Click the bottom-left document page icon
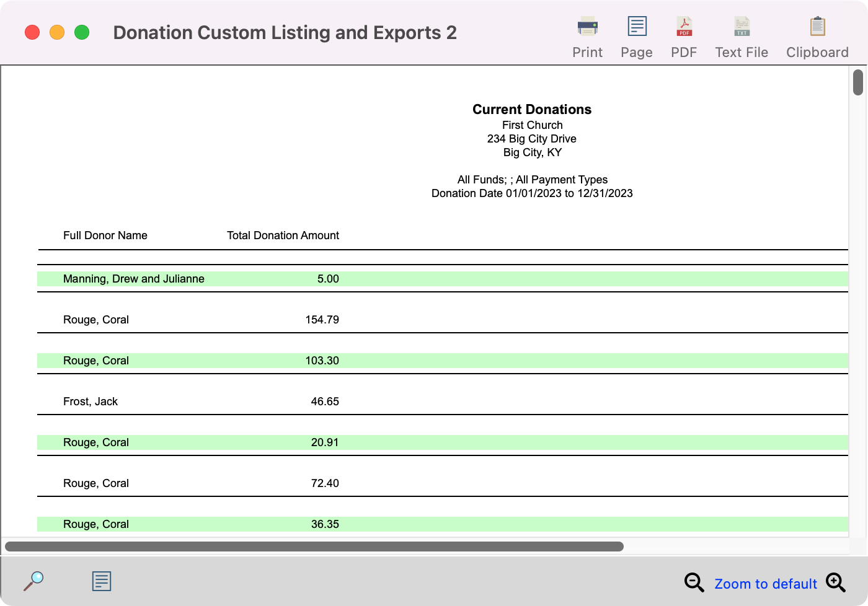Image resolution: width=868 pixels, height=606 pixels. pos(102,581)
